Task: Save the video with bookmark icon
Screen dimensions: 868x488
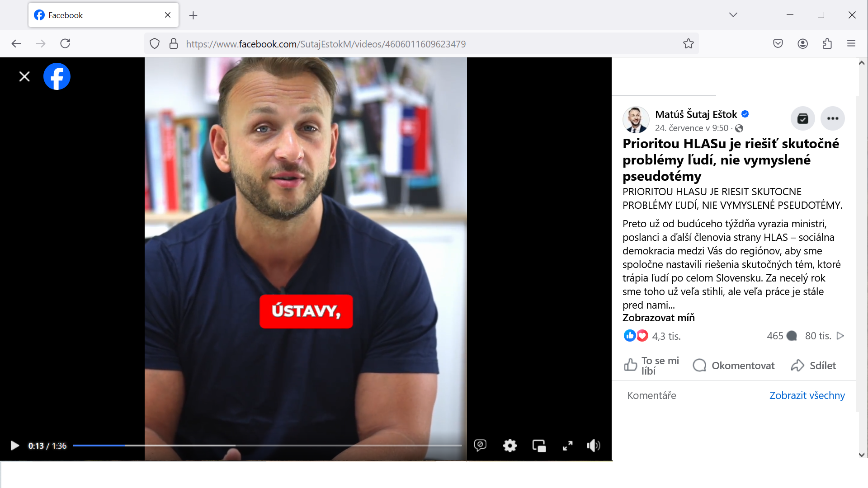Action: click(x=803, y=118)
